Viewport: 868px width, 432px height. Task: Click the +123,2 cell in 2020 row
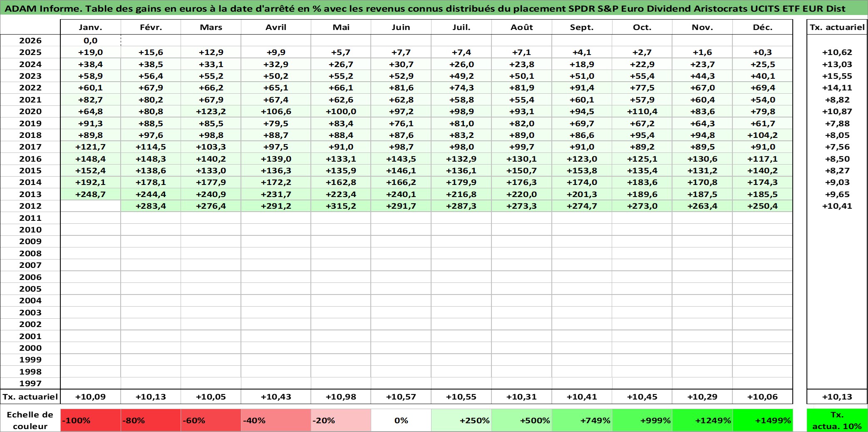[211, 111]
